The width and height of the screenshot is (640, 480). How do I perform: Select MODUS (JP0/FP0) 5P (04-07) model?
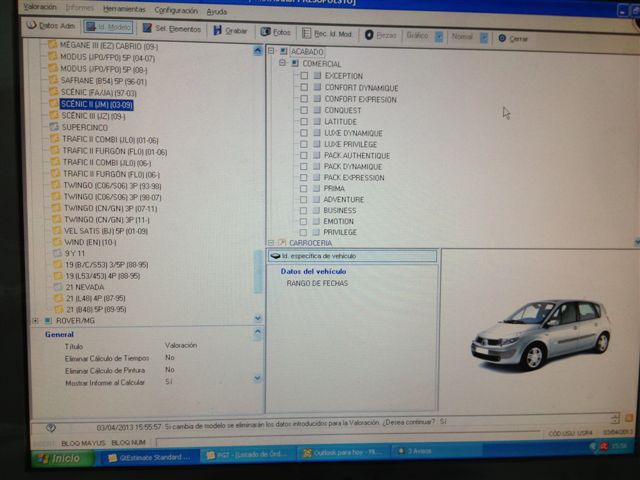pos(108,58)
